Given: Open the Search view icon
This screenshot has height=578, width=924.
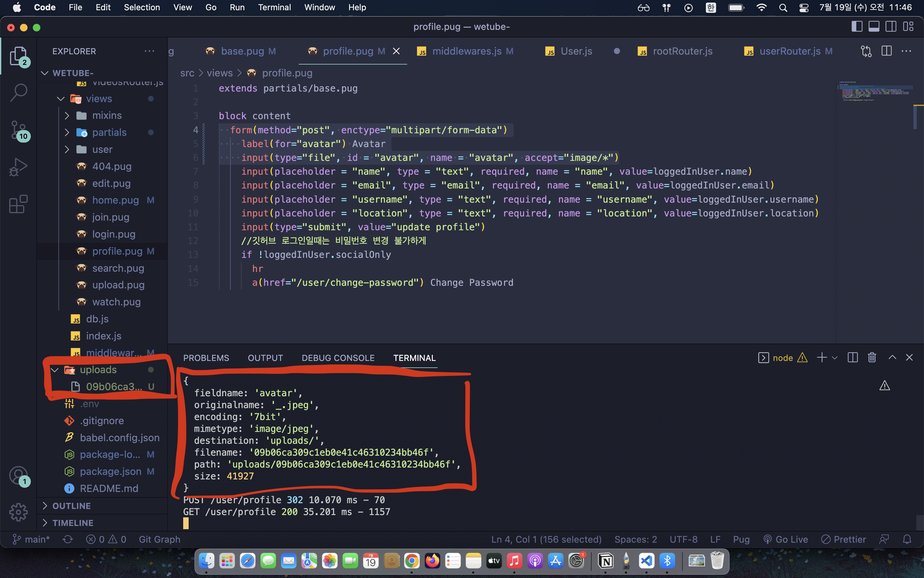Looking at the screenshot, I should [x=18, y=92].
